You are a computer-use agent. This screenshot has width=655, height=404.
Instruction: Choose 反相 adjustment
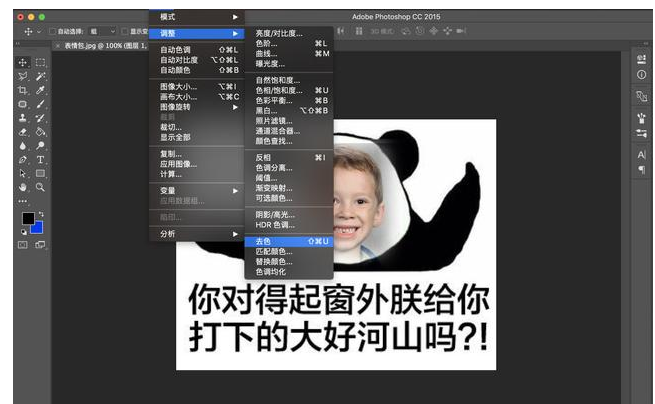(x=289, y=158)
